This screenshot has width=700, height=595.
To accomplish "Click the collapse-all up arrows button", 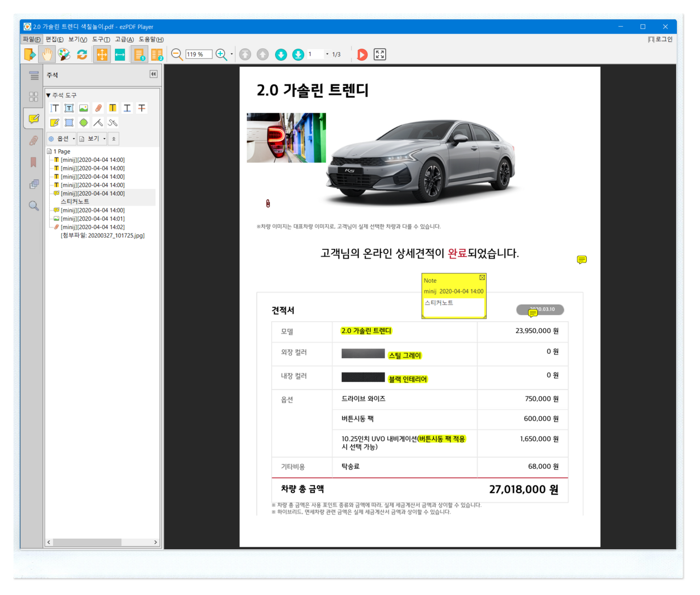I will click(114, 139).
